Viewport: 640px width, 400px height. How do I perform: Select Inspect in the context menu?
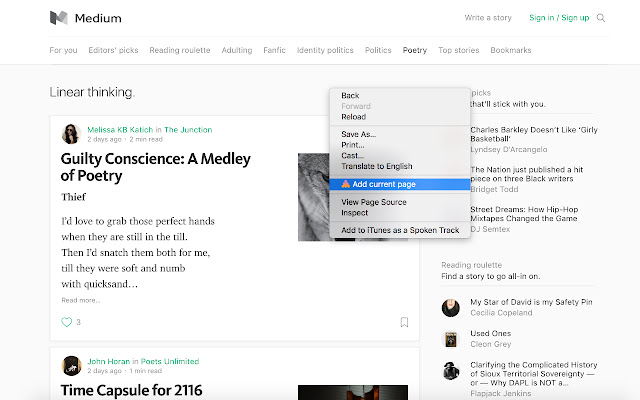pos(400,213)
